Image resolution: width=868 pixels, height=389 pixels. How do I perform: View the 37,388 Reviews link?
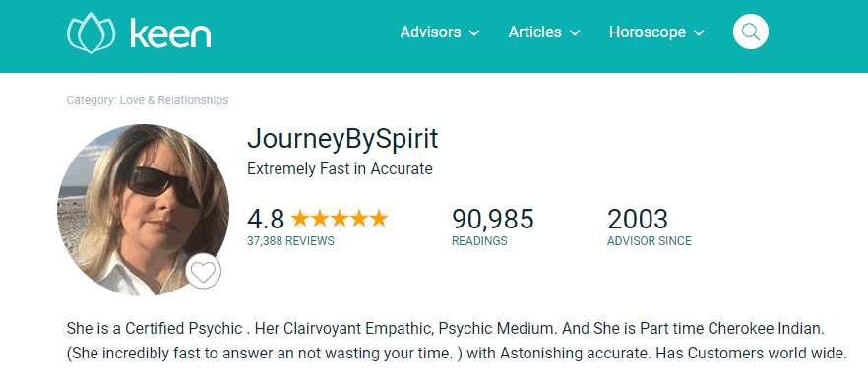click(290, 241)
